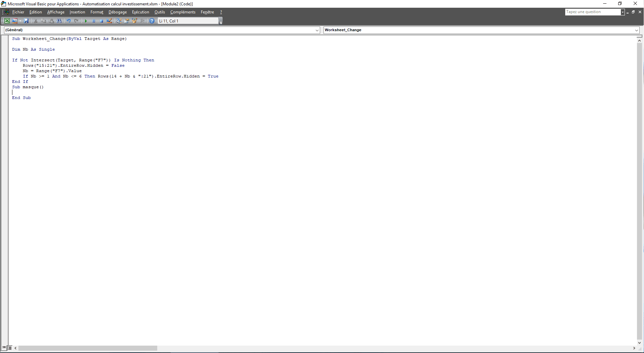The height and width of the screenshot is (353, 644).
Task: Click the application icon in the title bar
Action: [x=4, y=4]
